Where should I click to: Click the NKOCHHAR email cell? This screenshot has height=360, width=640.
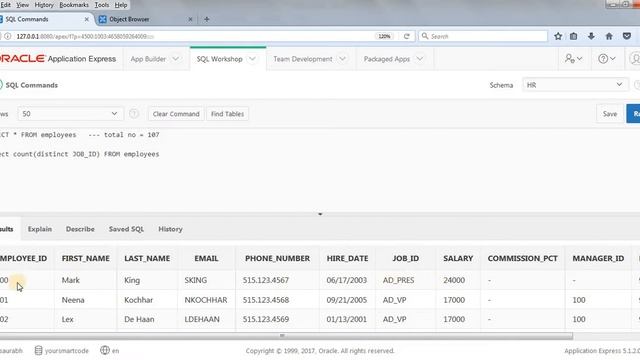(x=206, y=300)
